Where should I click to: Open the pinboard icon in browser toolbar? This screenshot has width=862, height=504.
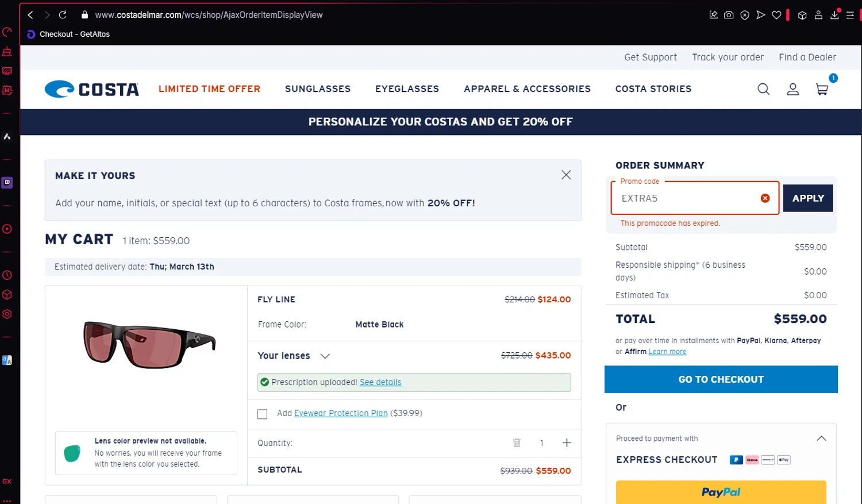pos(713,15)
